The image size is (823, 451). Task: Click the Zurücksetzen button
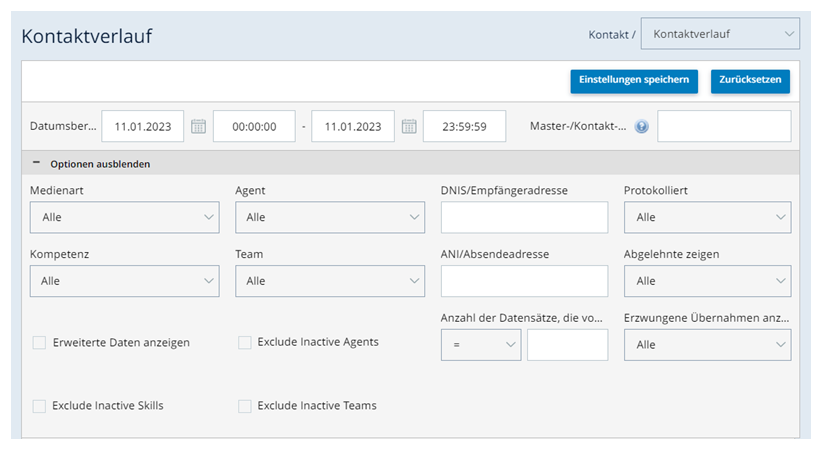[750, 81]
